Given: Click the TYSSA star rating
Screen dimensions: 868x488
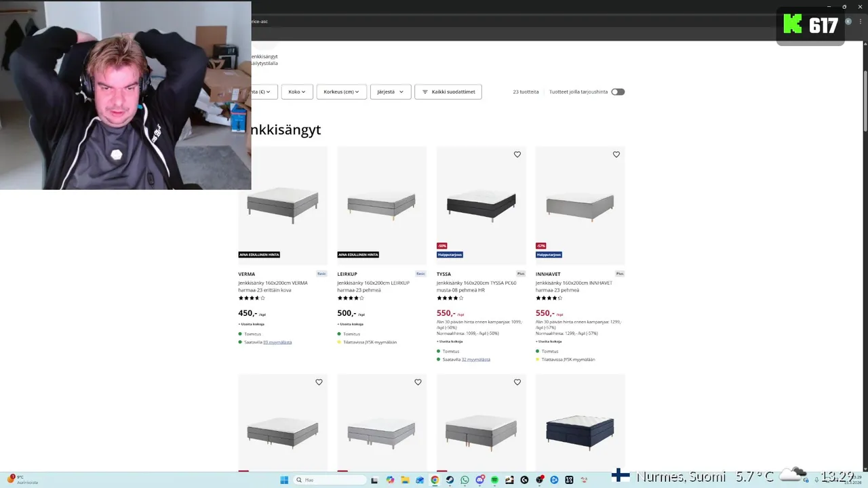Looking at the screenshot, I should [450, 298].
